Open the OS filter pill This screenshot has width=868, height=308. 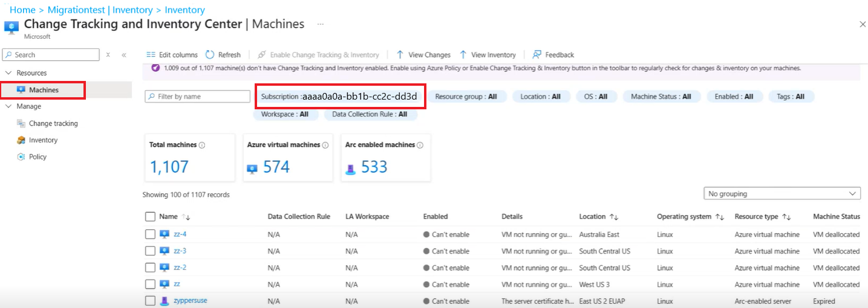point(596,97)
